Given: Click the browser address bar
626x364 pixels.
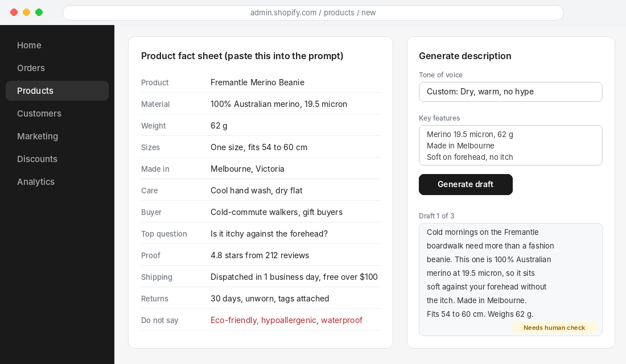Looking at the screenshot, I should (x=313, y=13).
